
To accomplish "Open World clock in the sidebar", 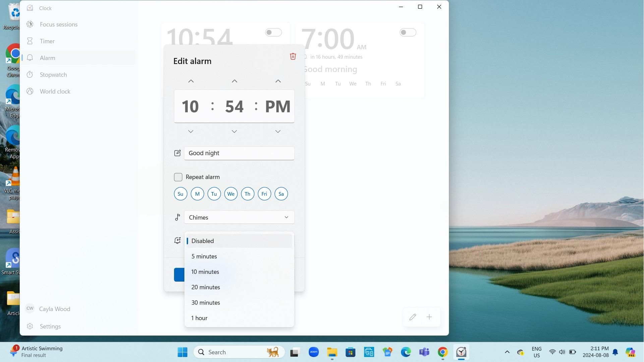I will click(x=55, y=92).
